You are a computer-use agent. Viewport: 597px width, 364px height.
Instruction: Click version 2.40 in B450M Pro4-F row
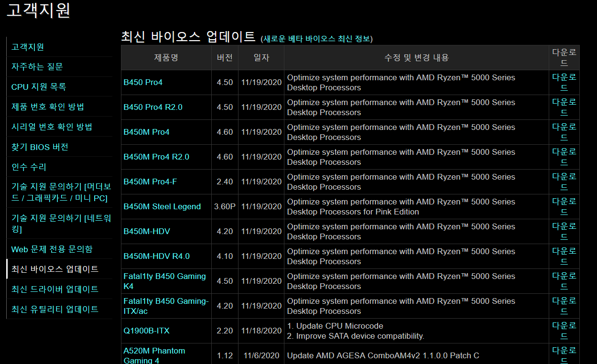point(225,182)
